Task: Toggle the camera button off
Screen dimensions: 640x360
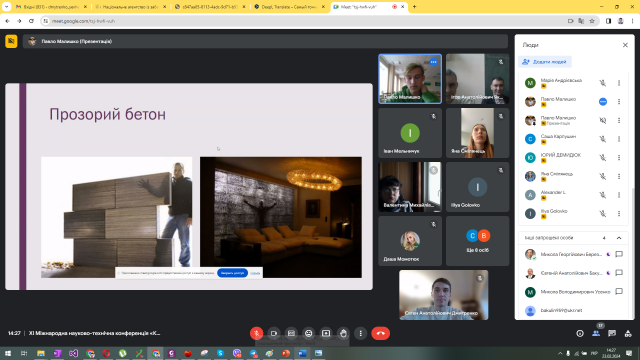Action: tap(274, 333)
